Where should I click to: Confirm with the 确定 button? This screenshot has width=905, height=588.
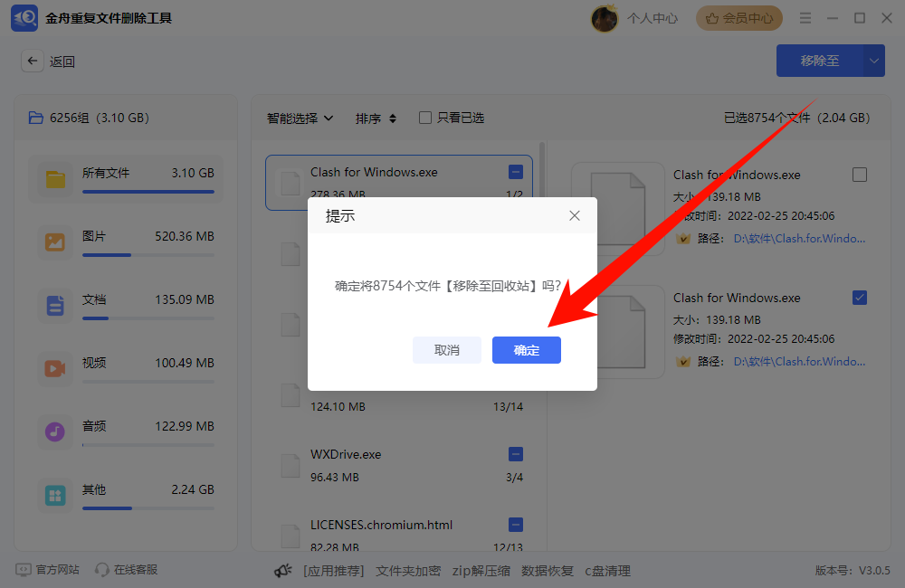tap(527, 350)
